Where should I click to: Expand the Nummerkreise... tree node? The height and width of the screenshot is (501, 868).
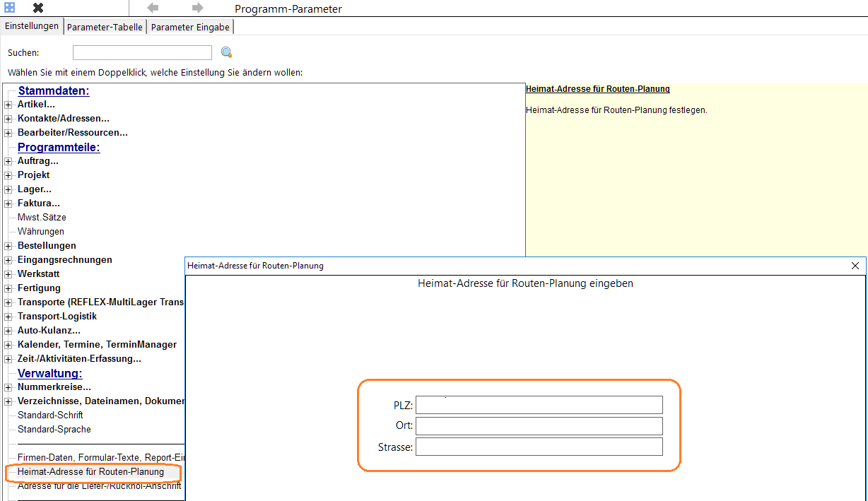[8, 387]
